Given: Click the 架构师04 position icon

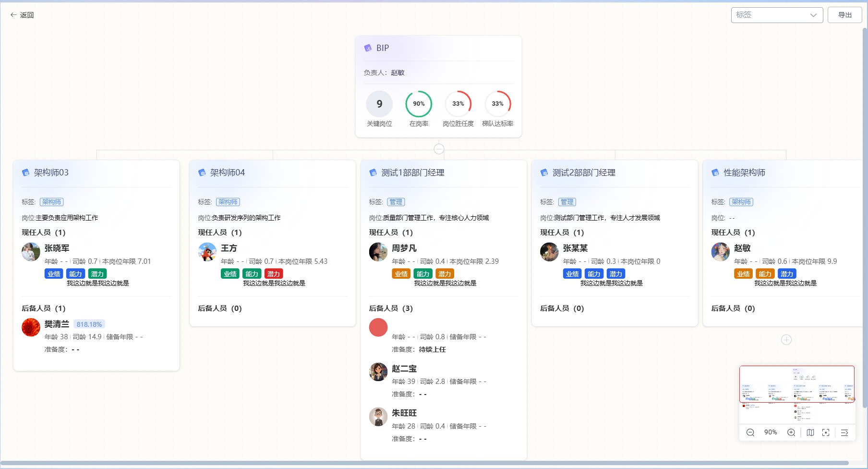Looking at the screenshot, I should pos(202,173).
